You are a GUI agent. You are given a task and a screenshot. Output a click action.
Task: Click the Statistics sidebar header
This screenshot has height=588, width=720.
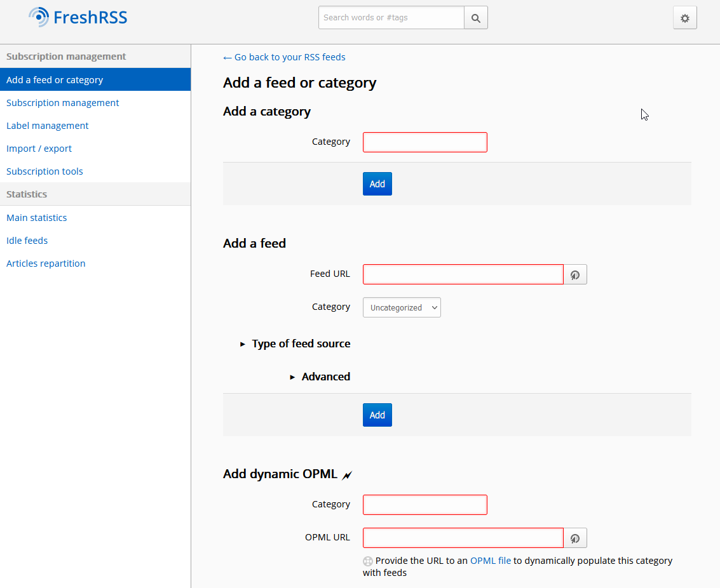click(x=95, y=194)
